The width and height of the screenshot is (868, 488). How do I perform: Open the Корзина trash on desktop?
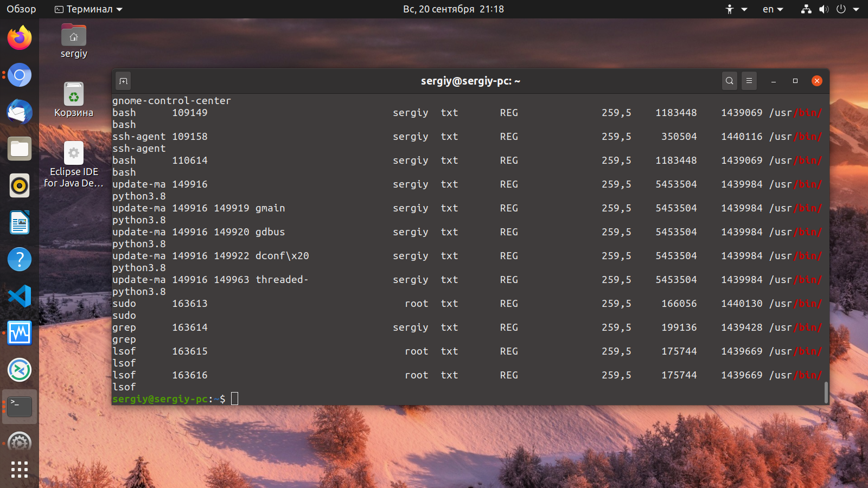[74, 100]
